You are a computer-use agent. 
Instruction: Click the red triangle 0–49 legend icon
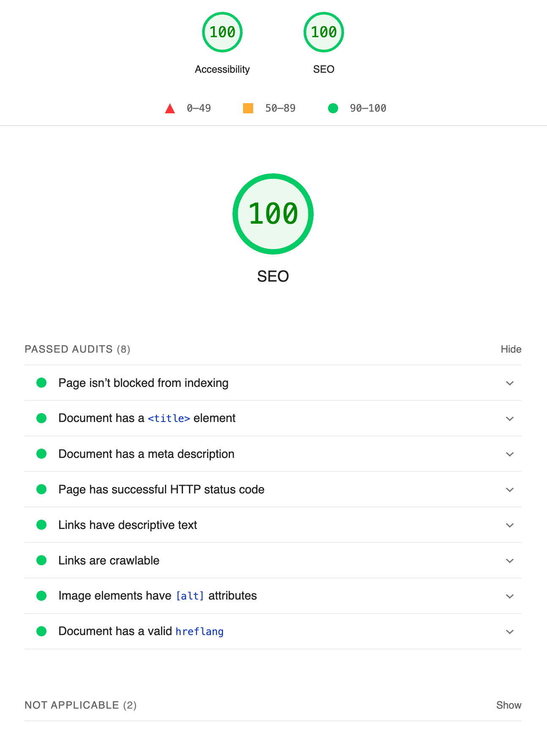pos(170,109)
